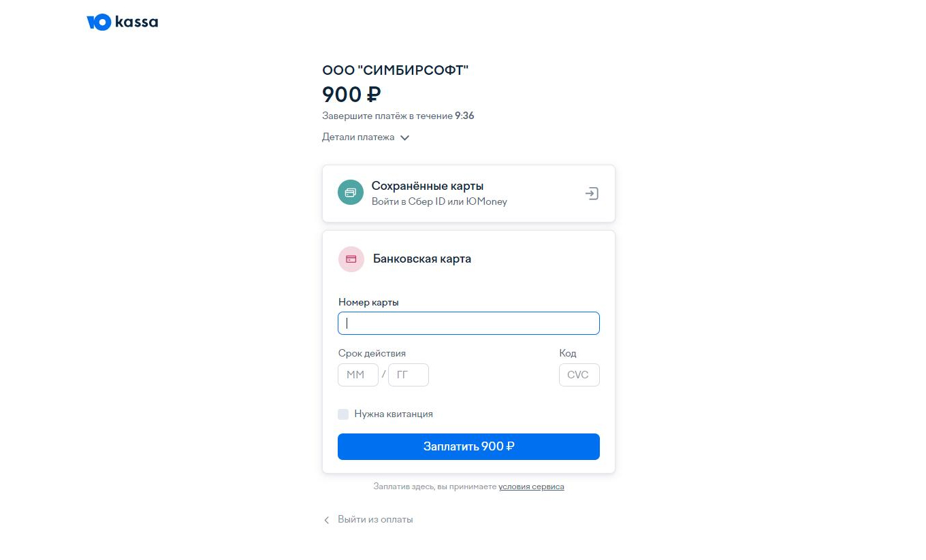Screen dimensions: 926x560
Task: Open the условия сервиса link
Action: pos(531,487)
